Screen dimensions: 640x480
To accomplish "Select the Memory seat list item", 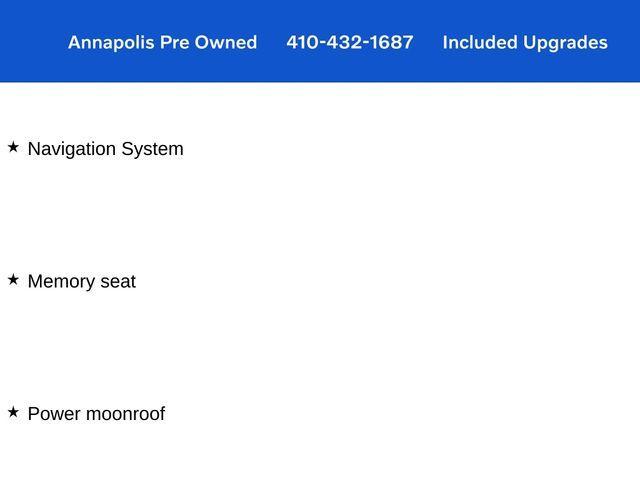I will 81,282.
